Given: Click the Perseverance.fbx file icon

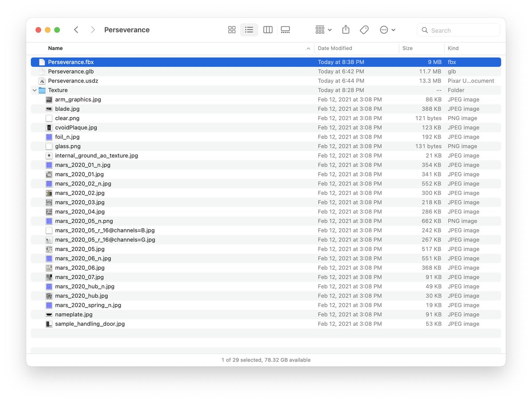Looking at the screenshot, I should point(42,62).
